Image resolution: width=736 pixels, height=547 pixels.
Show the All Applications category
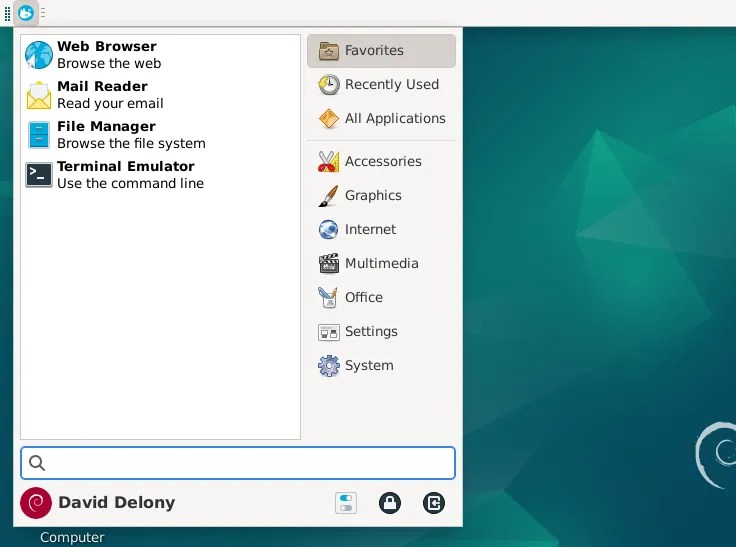381,119
